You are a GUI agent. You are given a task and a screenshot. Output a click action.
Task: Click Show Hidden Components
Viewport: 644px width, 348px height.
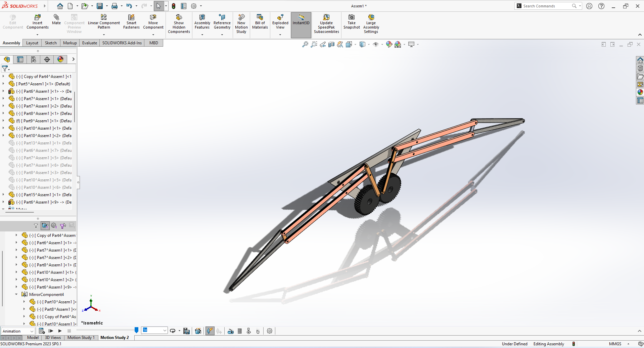(x=179, y=24)
